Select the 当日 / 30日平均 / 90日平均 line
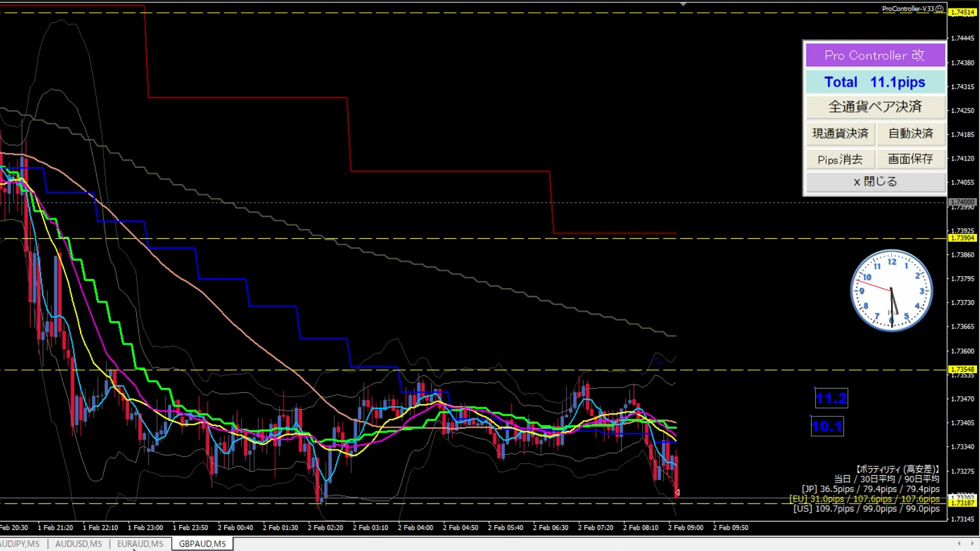 887,479
